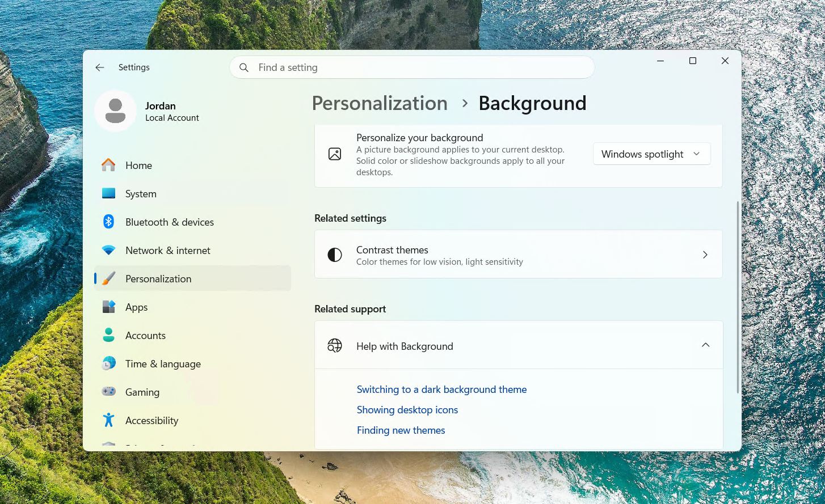Viewport: 825px width, 504px height.
Task: Open the Home settings page
Action: (192, 165)
